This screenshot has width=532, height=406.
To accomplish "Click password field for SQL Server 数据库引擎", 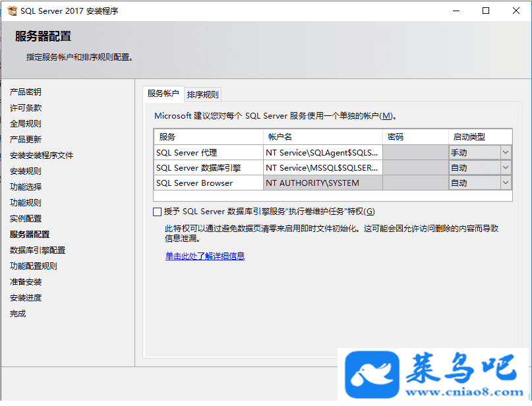I will pos(415,167).
